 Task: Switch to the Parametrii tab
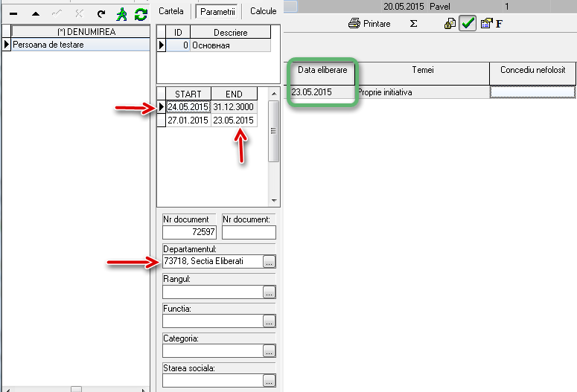217,11
